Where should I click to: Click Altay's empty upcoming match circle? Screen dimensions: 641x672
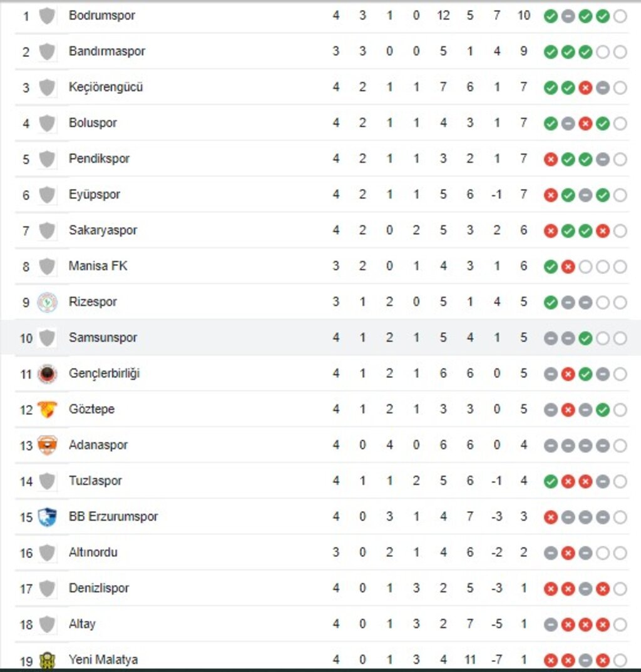[620, 625]
